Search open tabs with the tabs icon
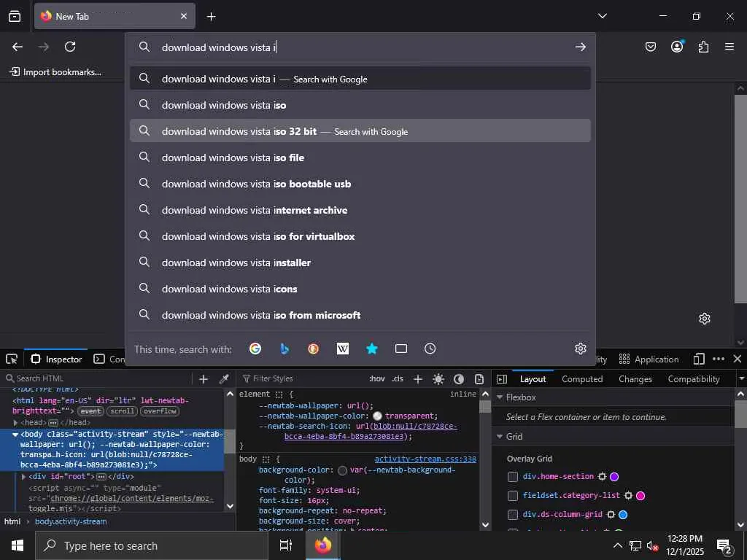 pyautogui.click(x=401, y=349)
